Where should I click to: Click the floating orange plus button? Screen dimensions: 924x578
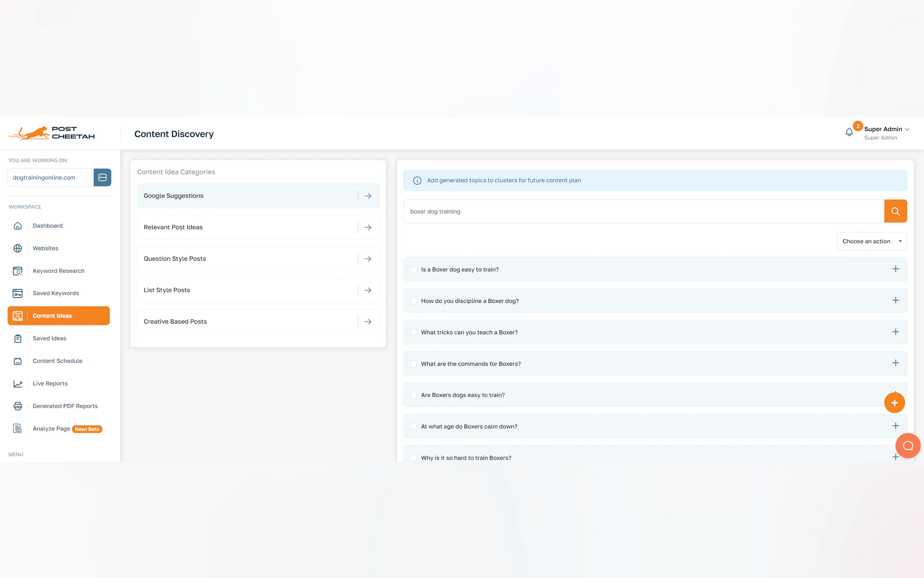tap(894, 403)
